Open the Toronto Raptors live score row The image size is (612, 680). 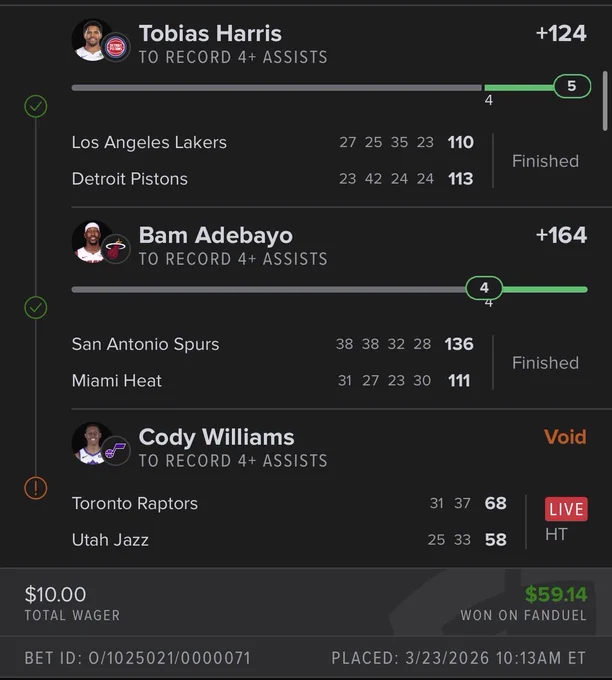(289, 503)
